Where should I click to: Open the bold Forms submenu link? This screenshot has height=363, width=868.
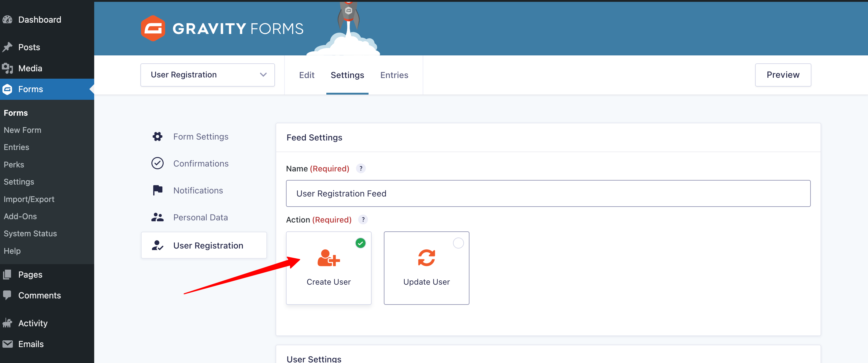tap(16, 113)
